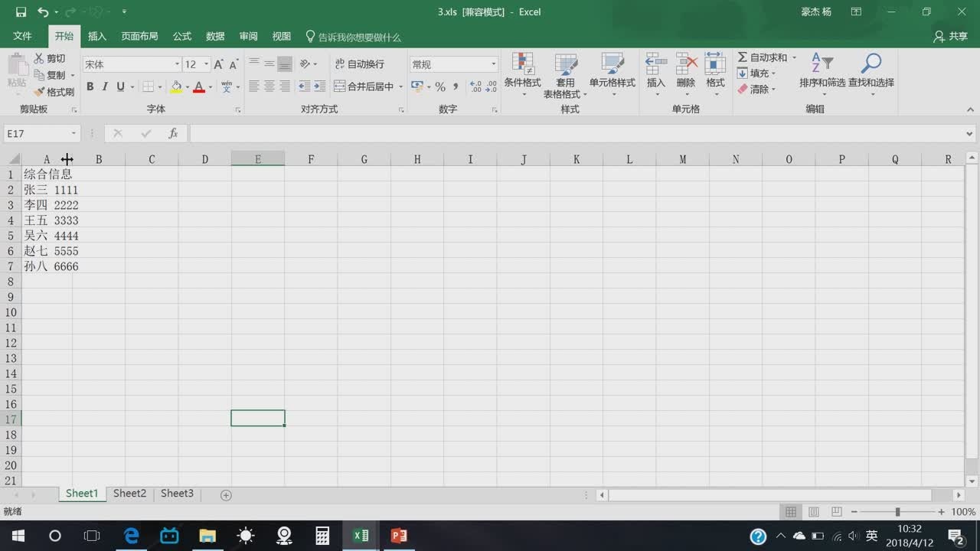Click the Name Box showing E17
The height and width of the screenshot is (551, 980).
(x=41, y=133)
